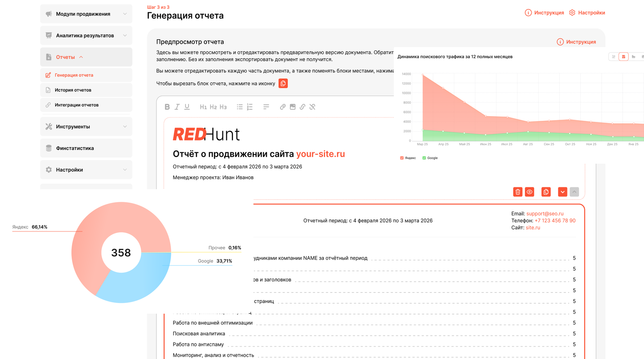Screen dimensions: 644x359
Task: Attach a file with the paperclip icon
Action: [x=283, y=107]
